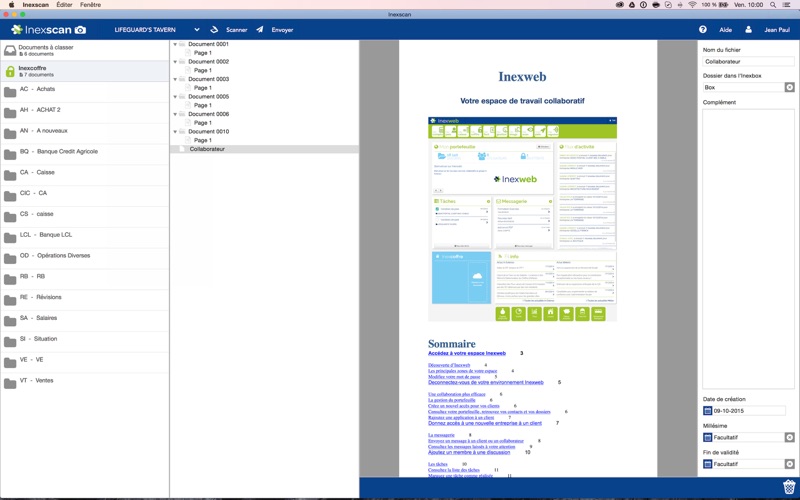Screen dimensions: 800x500
Task: Select Page 1 under Document 0010
Action: pyautogui.click(x=203, y=140)
